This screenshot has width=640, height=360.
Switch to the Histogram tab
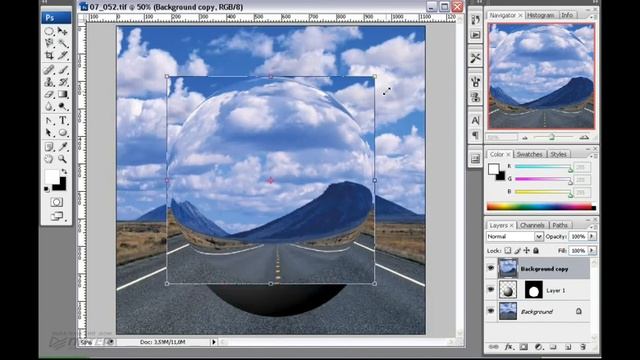point(540,15)
